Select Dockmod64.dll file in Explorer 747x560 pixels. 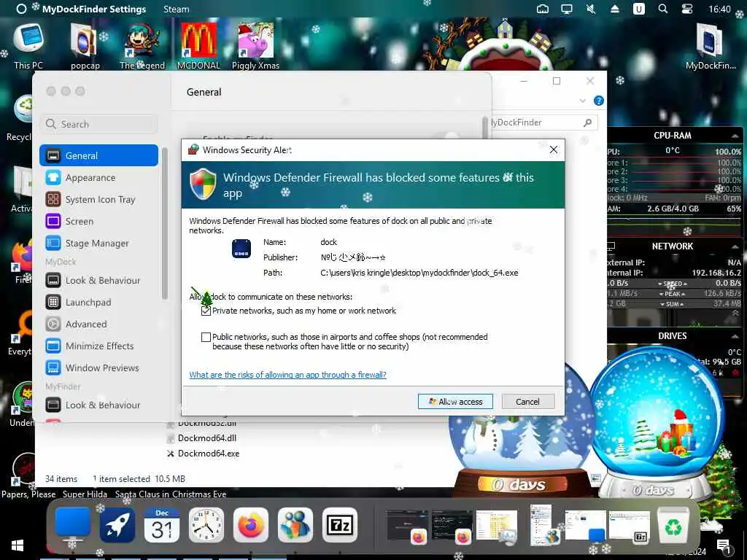(206, 438)
